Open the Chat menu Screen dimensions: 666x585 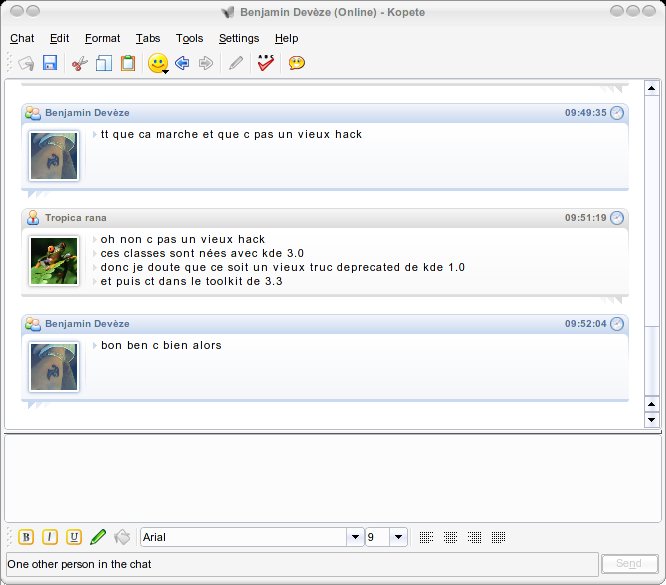(22, 38)
